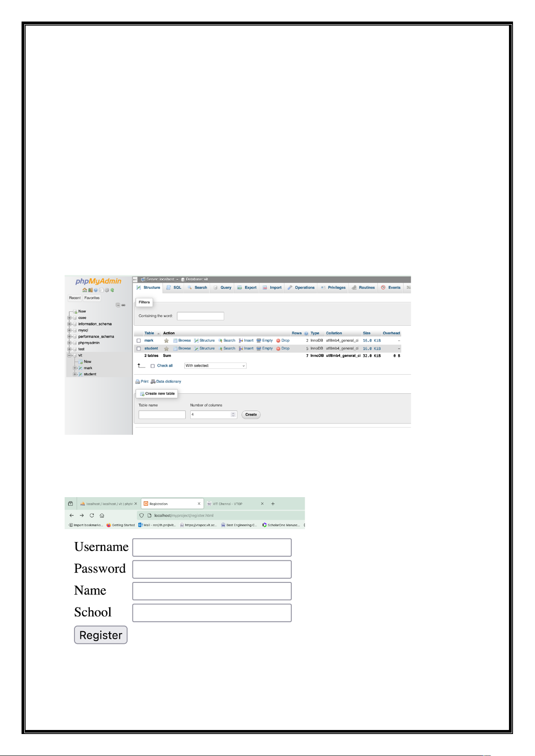Open the 'With selected:' dropdown
Image resolution: width=535 pixels, height=756 pixels.
coord(215,366)
